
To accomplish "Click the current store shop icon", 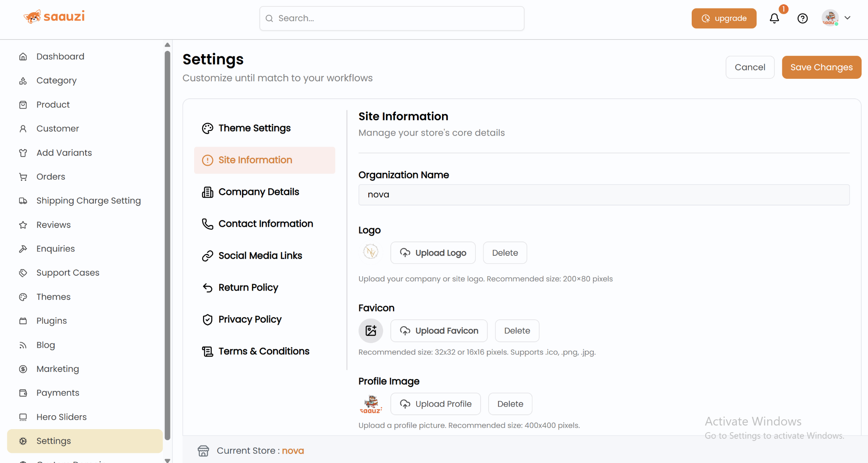I will (x=203, y=451).
